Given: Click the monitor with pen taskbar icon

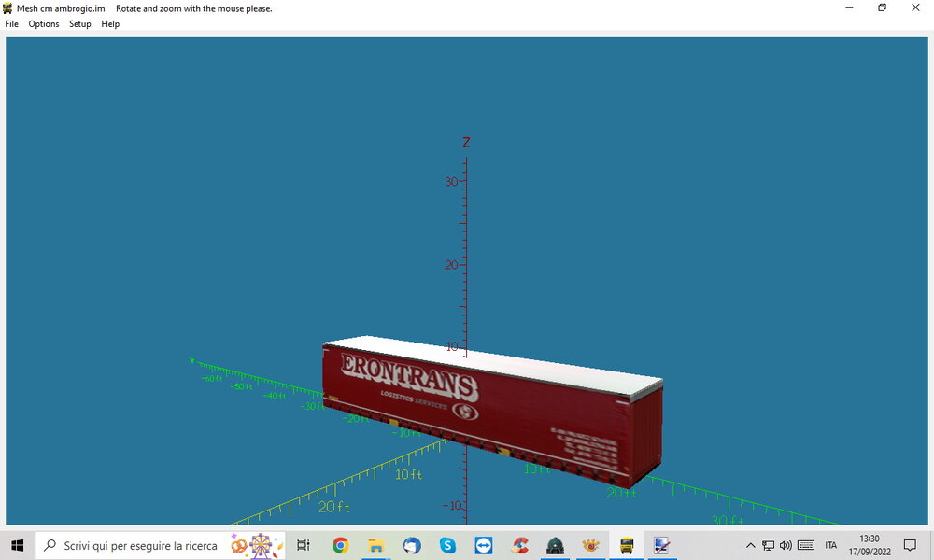Looking at the screenshot, I should pos(662,545).
